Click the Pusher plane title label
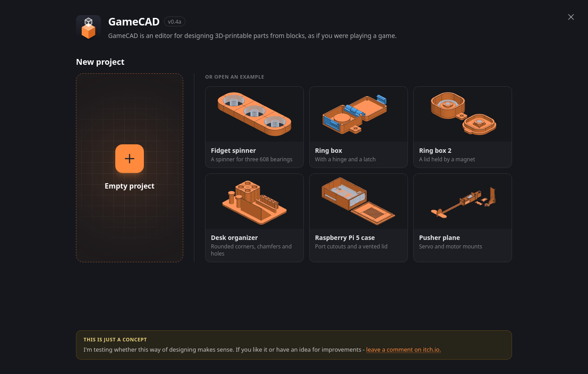Viewport: 588px width, 374px height. (x=439, y=238)
